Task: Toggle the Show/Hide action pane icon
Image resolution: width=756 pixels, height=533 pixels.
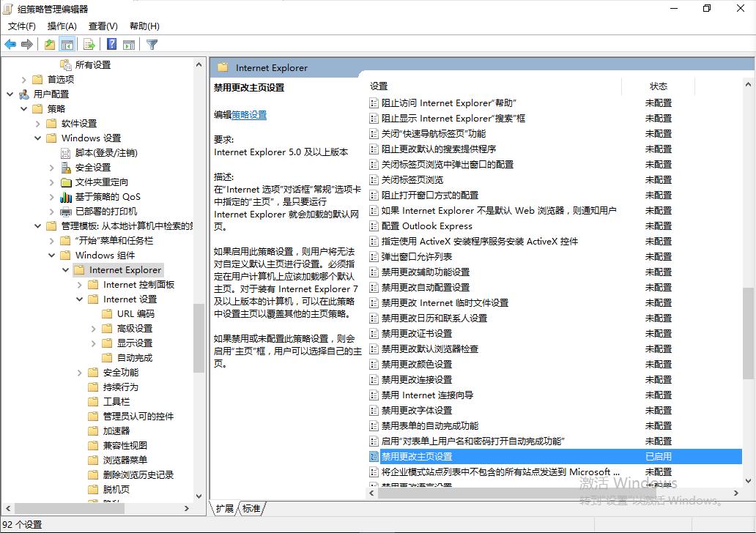Action: (129, 44)
